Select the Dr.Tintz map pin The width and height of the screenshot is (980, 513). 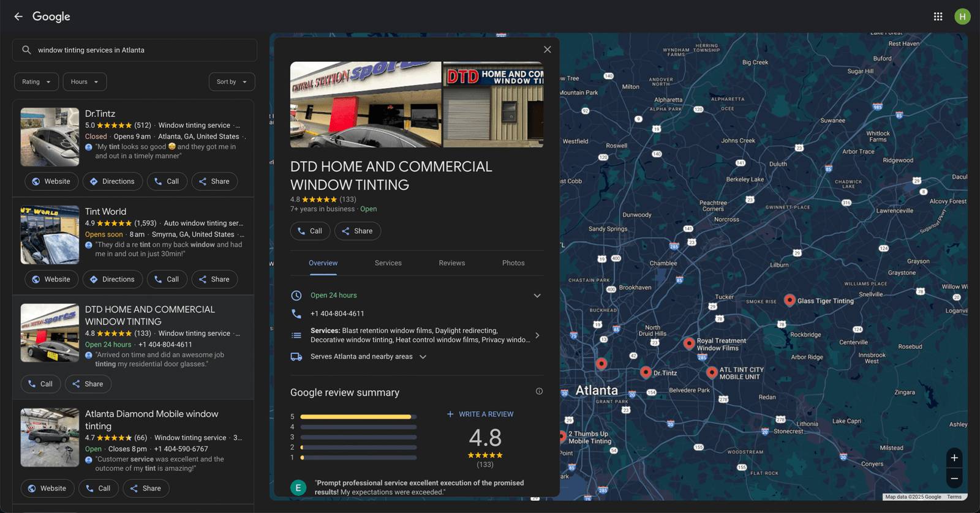click(x=646, y=372)
